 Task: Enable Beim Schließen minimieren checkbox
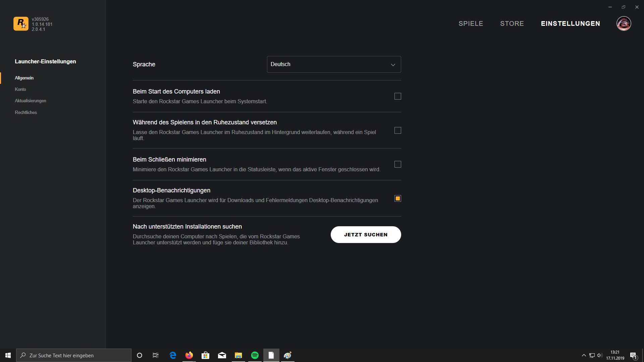[x=398, y=164]
